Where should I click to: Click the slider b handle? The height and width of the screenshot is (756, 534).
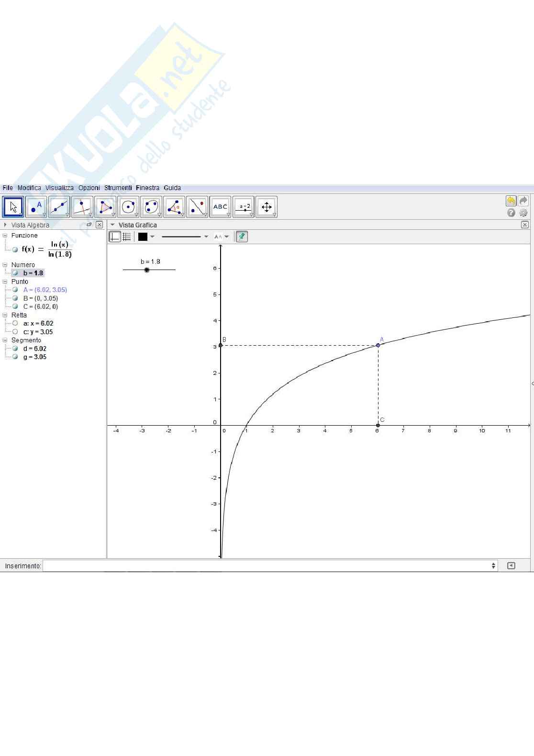point(147,270)
